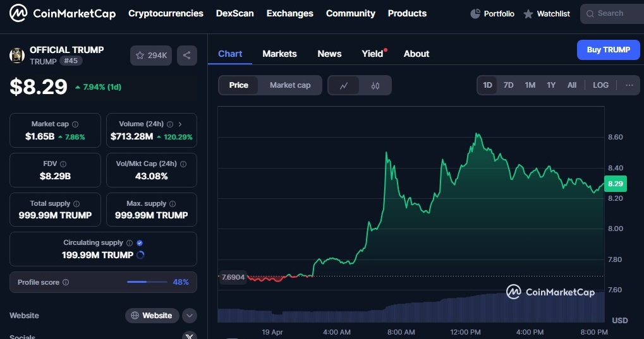Open the Community menu

pyautogui.click(x=351, y=13)
